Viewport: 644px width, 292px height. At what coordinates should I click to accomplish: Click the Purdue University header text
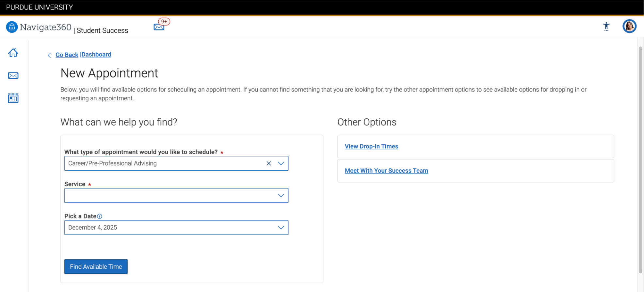pos(40,7)
